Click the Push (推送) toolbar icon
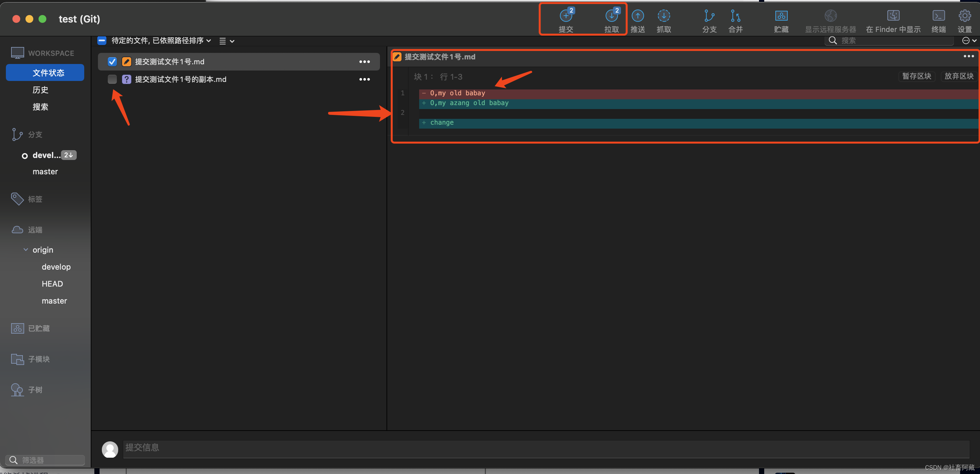 (638, 16)
